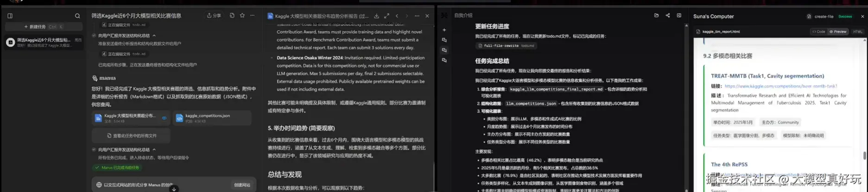The image size is (868, 192).
Task: Click kaggle_llm_competitions_final_report.md file name
Action: click(556, 89)
